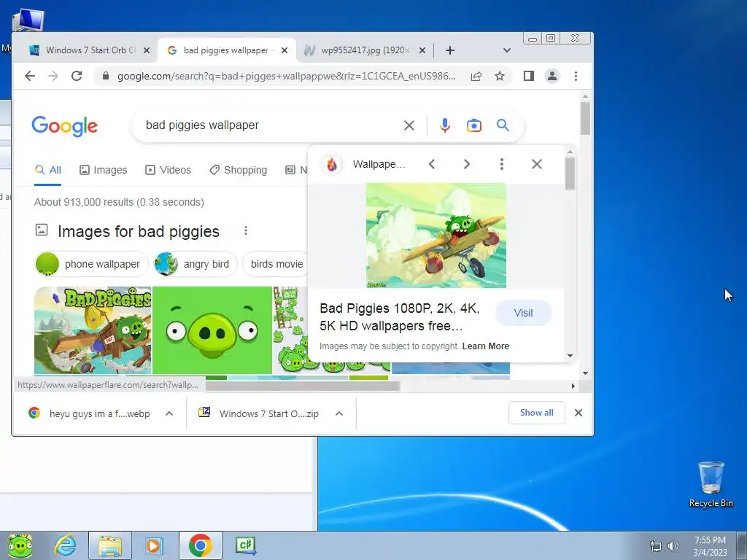
Task: Click the taskbar clock showing 7:55 PM
Action: click(x=710, y=545)
